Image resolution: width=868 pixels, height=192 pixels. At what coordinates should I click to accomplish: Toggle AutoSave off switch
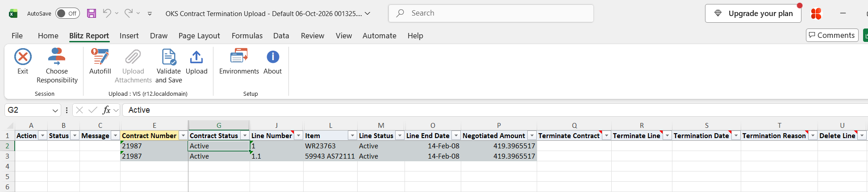pyautogui.click(x=67, y=13)
